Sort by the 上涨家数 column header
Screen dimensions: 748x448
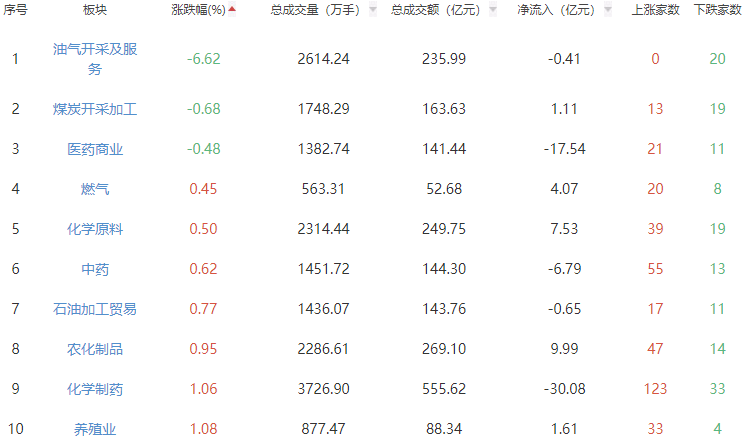tap(656, 10)
